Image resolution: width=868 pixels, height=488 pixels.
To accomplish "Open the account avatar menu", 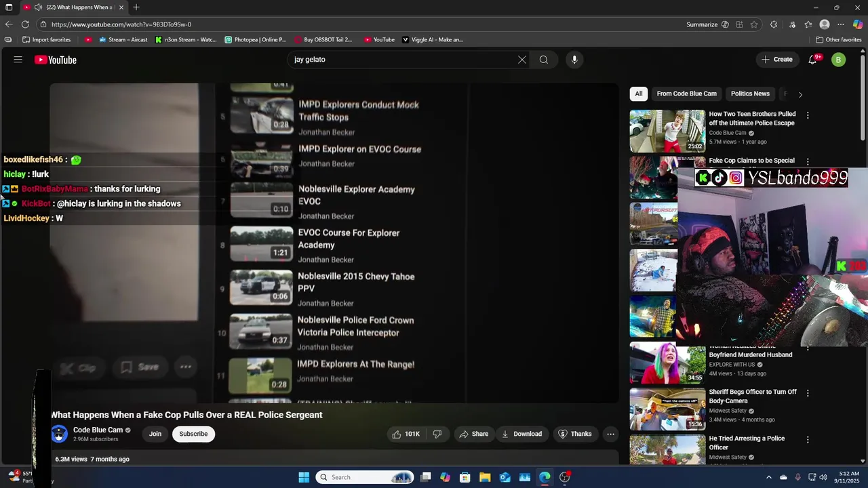I will coord(839,60).
